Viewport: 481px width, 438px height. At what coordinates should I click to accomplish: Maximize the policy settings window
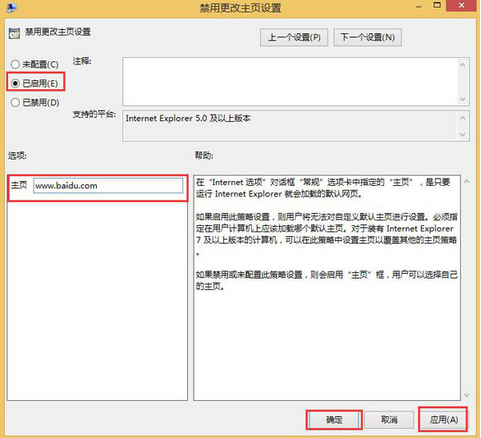(437, 5)
